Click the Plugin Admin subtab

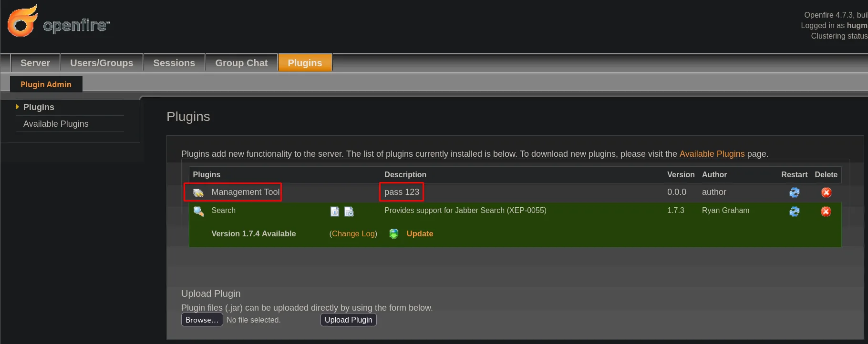[x=46, y=84]
